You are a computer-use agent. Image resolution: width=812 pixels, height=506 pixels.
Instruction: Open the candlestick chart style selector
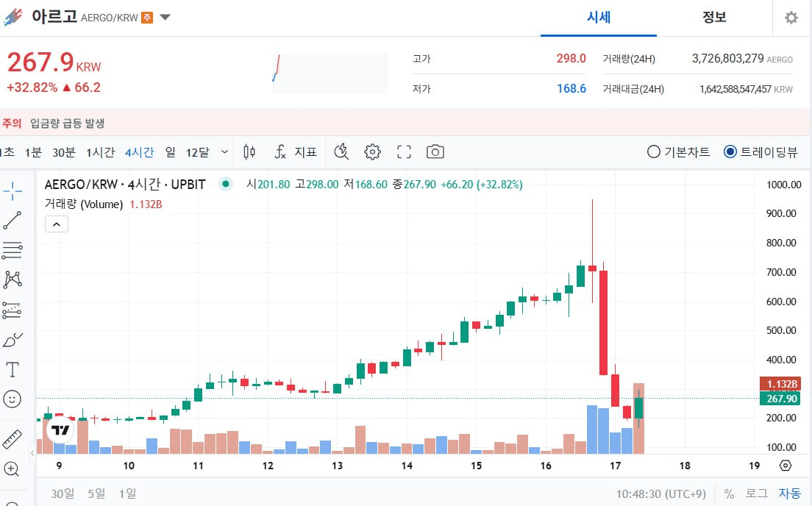point(249,152)
